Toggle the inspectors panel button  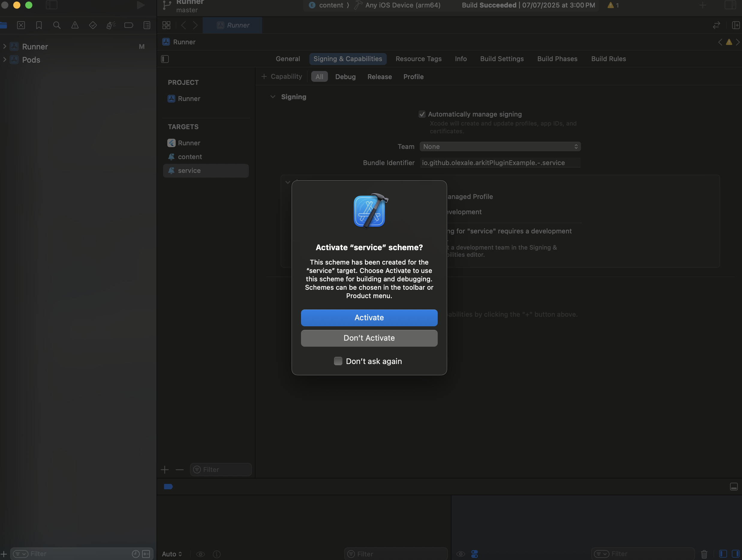pyautogui.click(x=730, y=5)
